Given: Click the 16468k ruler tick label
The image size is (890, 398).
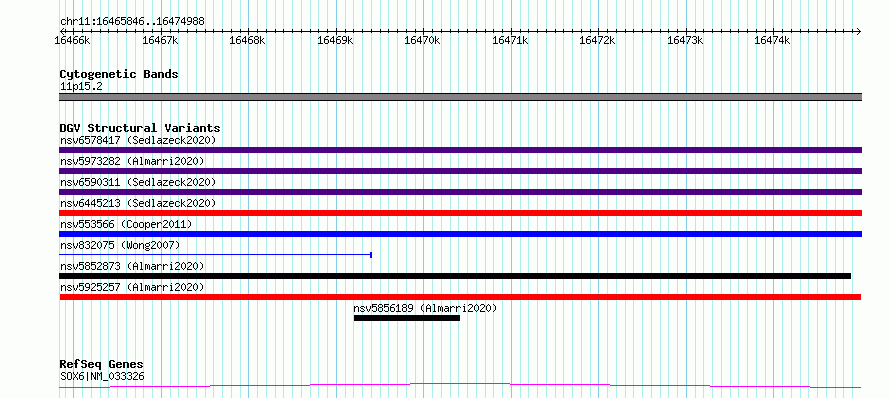Looking at the screenshot, I should pos(247,40).
